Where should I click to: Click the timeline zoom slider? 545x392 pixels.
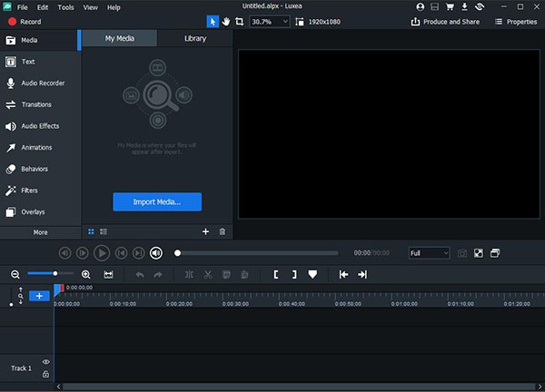(x=51, y=274)
